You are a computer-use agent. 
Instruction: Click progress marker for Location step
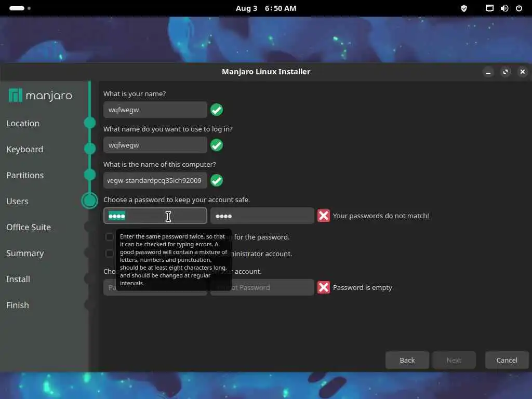coord(90,123)
